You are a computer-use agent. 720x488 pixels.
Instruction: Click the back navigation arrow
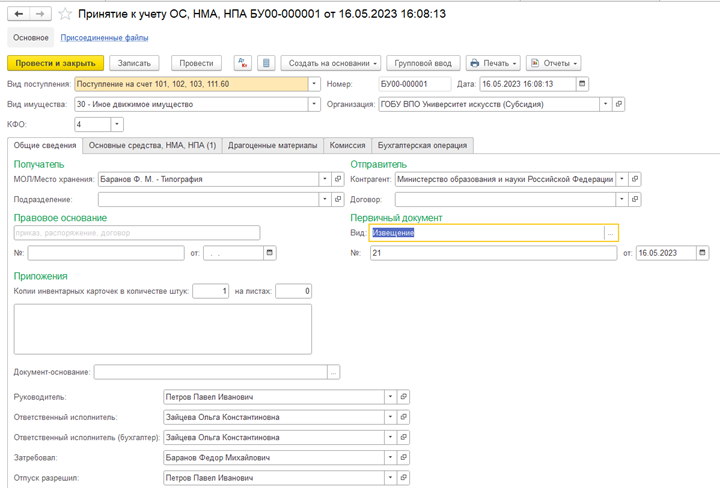19,14
